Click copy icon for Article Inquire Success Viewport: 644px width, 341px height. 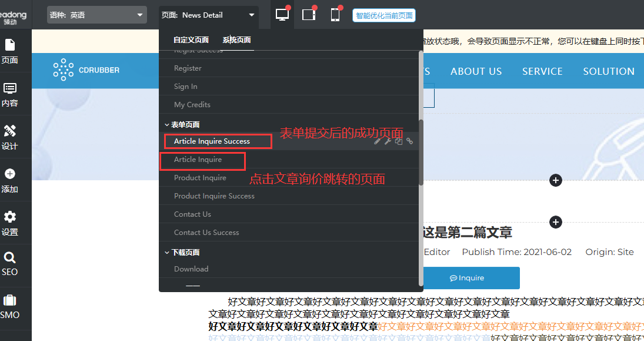click(399, 141)
